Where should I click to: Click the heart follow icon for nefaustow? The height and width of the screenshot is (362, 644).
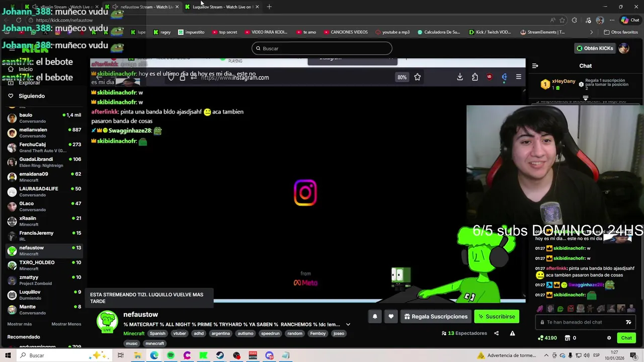point(391,316)
